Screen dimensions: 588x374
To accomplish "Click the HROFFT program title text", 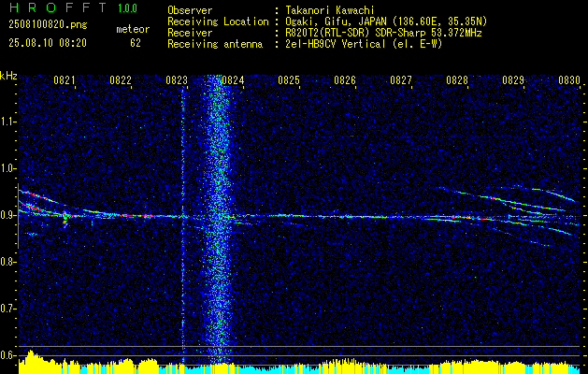I will tap(57, 7).
